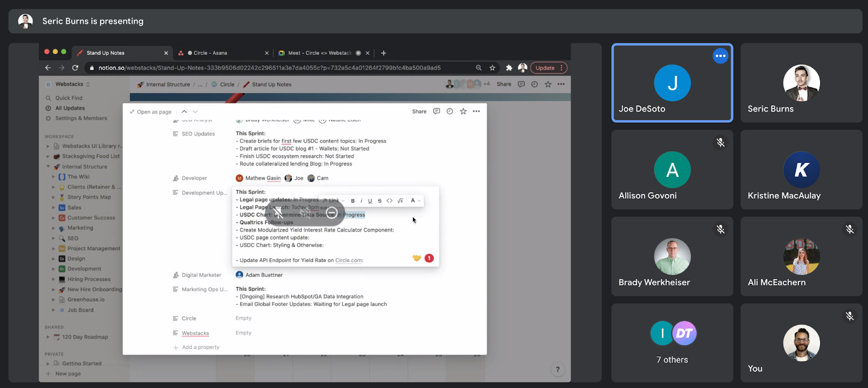Screen dimensions: 868x388
Task: Close the Circle - Asana tab
Action: point(266,53)
